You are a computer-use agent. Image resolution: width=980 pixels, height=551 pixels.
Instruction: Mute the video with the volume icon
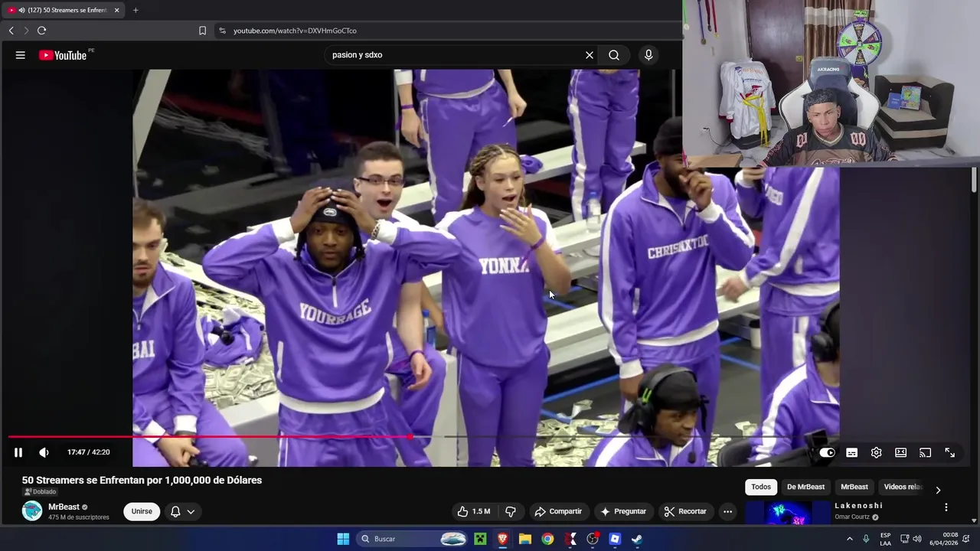(44, 452)
